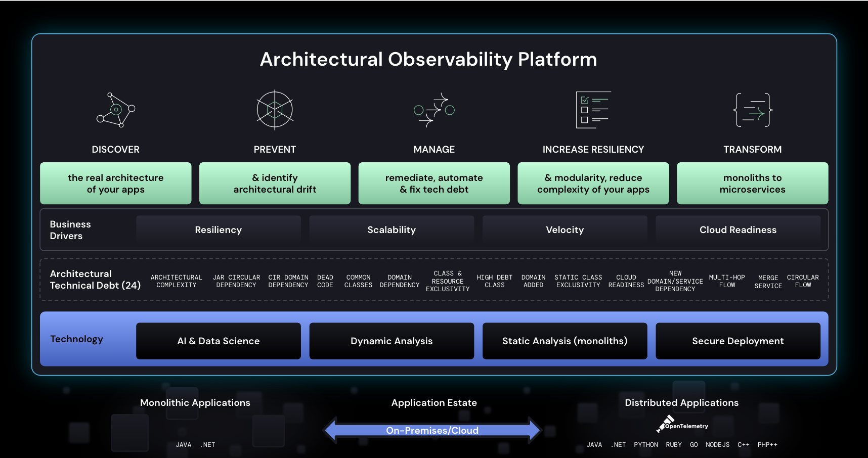The width and height of the screenshot is (868, 458).
Task: Click DOMAIN ADDED debt item
Action: click(534, 281)
